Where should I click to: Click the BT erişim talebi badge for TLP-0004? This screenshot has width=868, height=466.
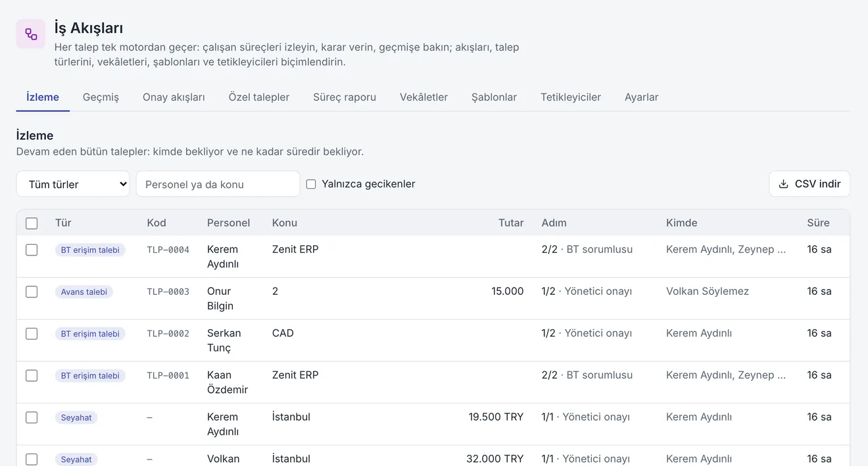click(x=90, y=250)
